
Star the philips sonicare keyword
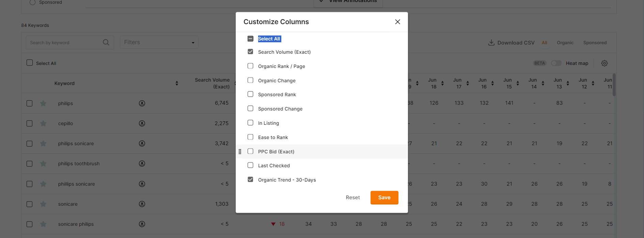pos(43,143)
